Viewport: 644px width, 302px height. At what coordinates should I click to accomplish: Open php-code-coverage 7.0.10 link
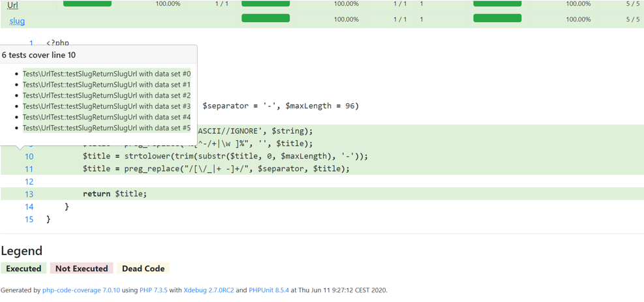tap(82, 290)
